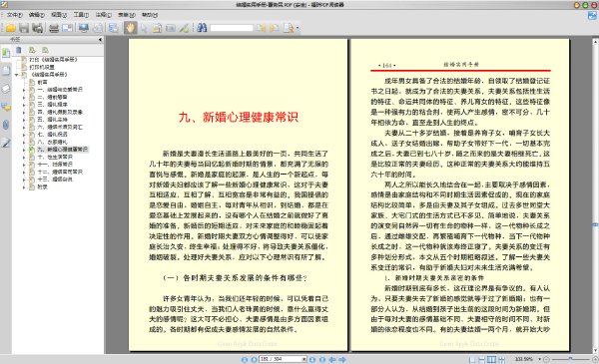
Task: Select the 七、 chapter bookmark
Action: (52, 135)
